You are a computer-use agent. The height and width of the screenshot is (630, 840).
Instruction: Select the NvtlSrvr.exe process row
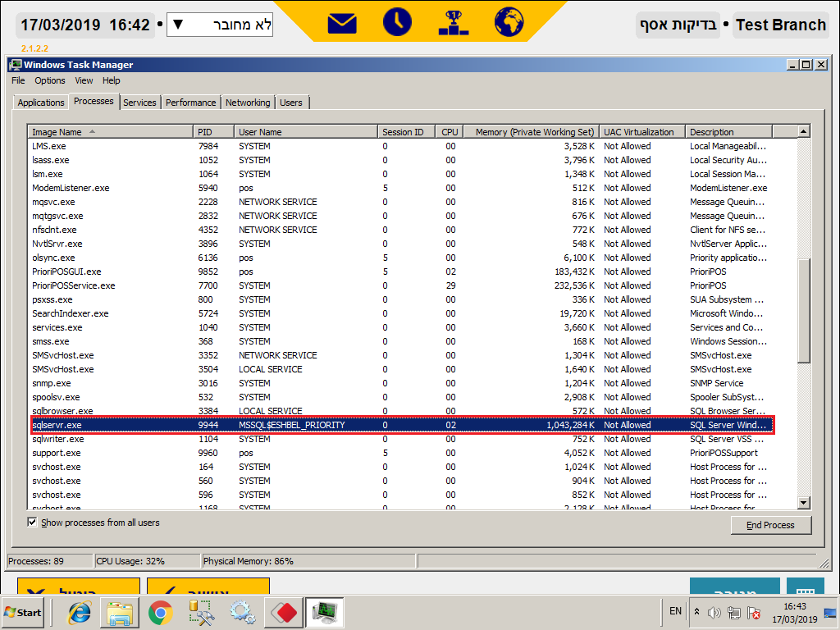pyautogui.click(x=400, y=244)
